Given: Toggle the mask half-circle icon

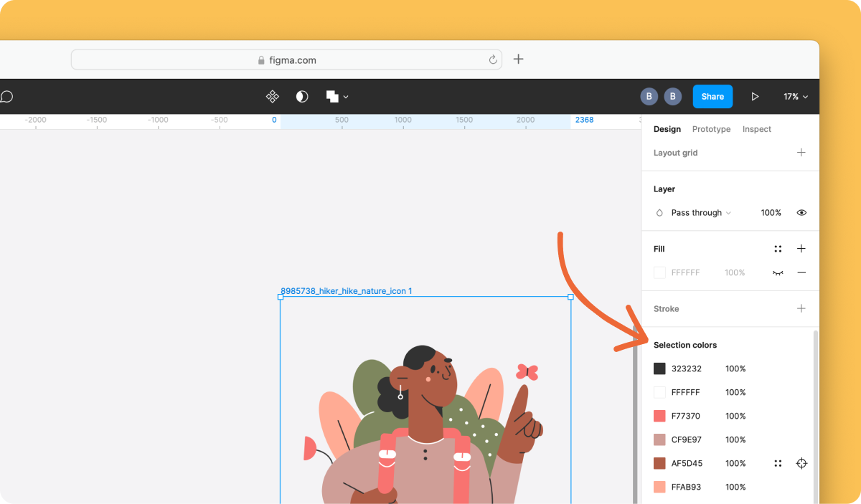Looking at the screenshot, I should click(302, 96).
